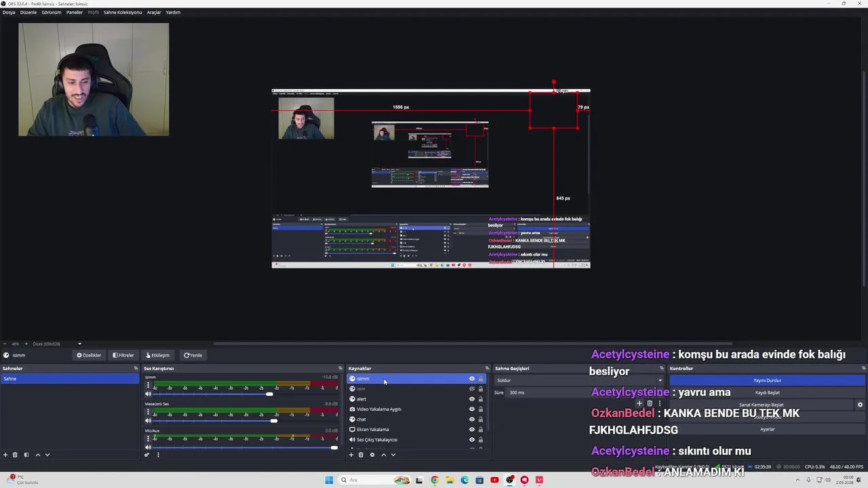868x488 pixels.
Task: Move scene up arrow in Sahneler panel
Action: tap(37, 455)
